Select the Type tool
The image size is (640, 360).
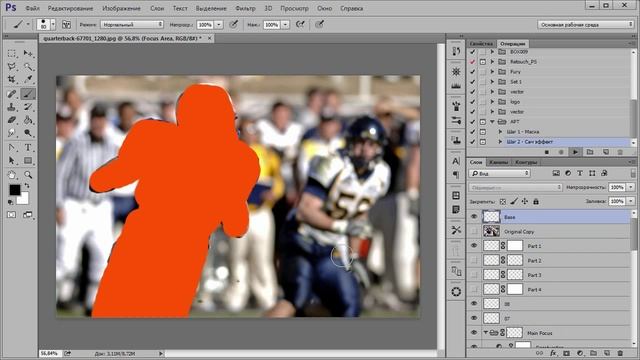click(28, 147)
